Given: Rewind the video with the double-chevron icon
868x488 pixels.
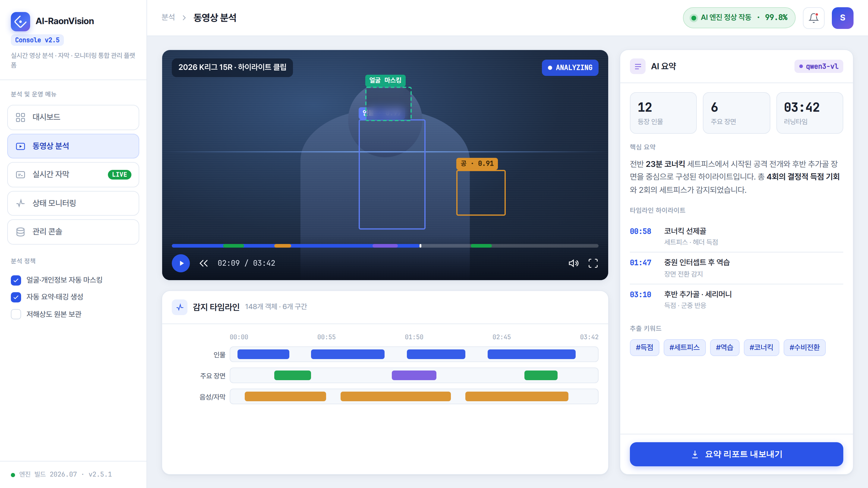Looking at the screenshot, I should tap(203, 263).
